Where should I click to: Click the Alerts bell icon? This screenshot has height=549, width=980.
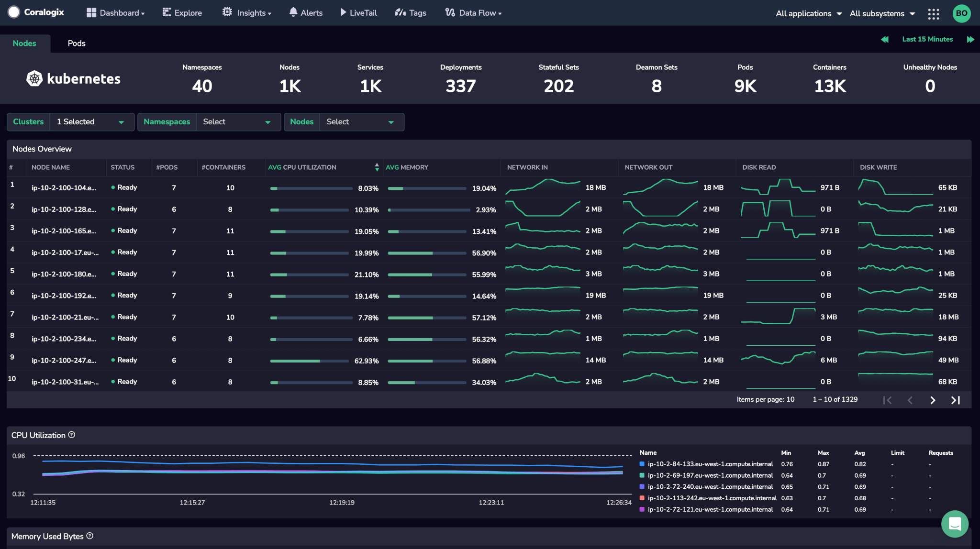click(x=293, y=12)
